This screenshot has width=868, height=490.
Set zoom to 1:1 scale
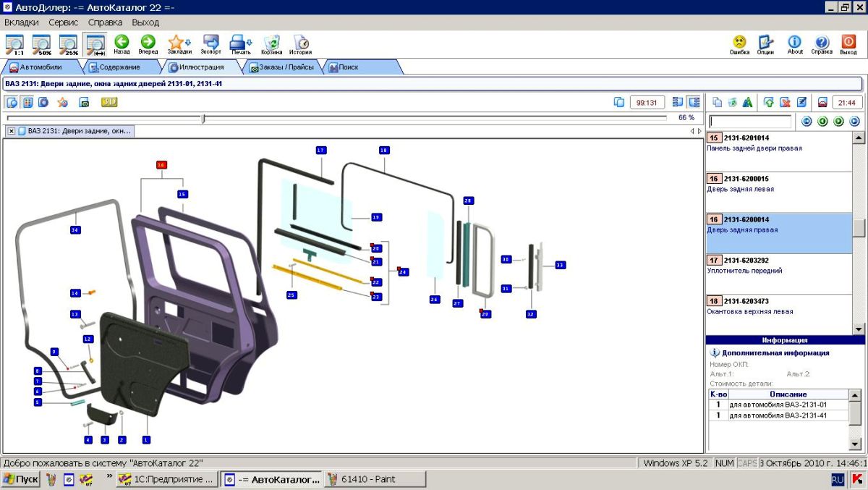click(x=14, y=44)
